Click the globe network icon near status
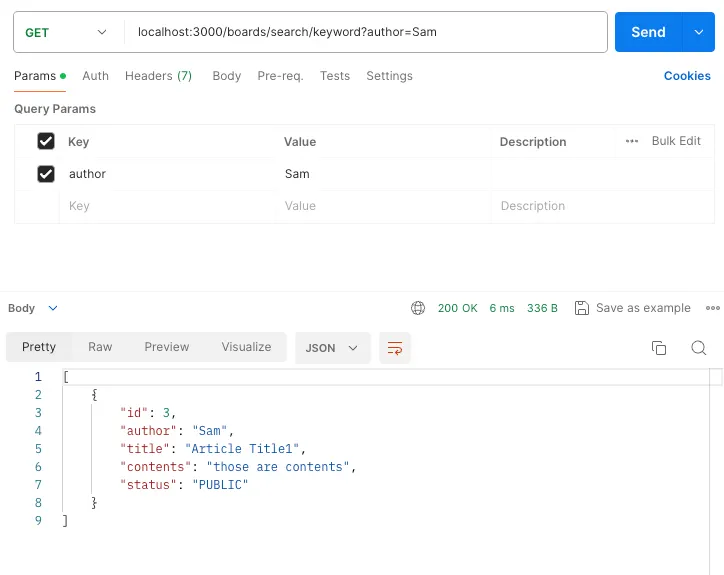This screenshot has height=575, width=724. click(418, 308)
